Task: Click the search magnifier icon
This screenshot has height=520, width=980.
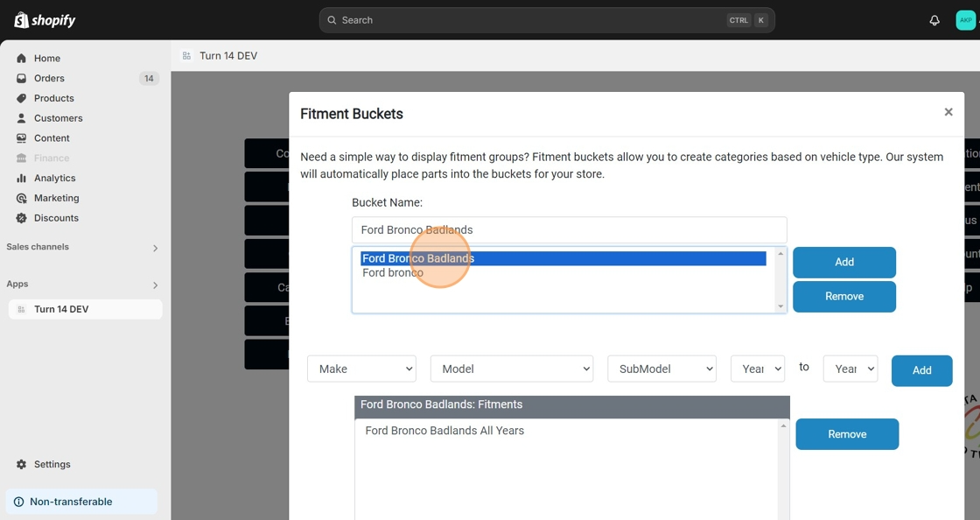Action: pos(332,20)
